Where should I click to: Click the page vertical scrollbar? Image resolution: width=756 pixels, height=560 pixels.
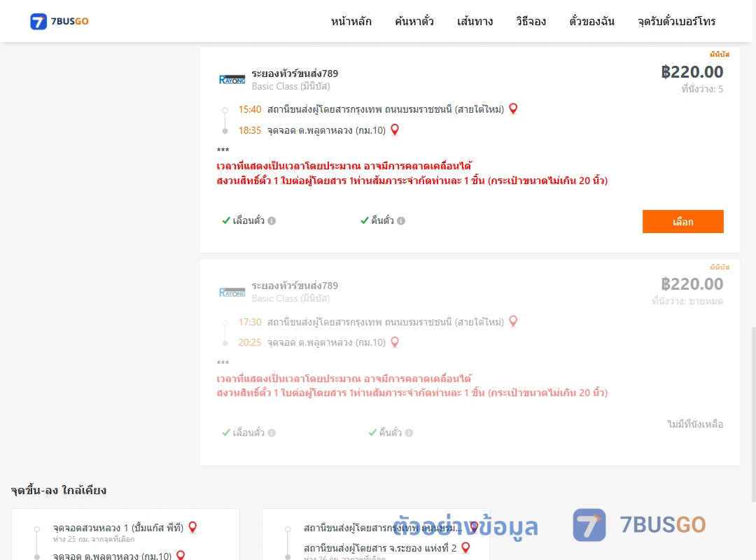(x=754, y=415)
